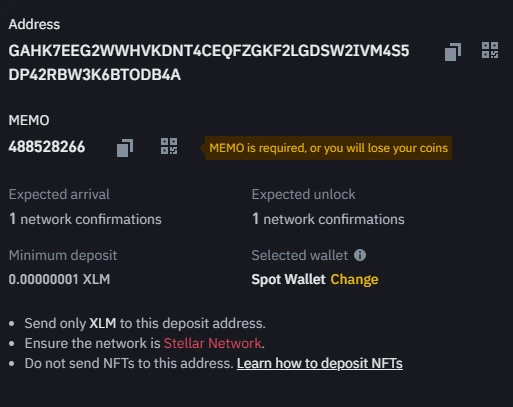Click the MEMO label
The image size is (513, 407).
(x=29, y=120)
